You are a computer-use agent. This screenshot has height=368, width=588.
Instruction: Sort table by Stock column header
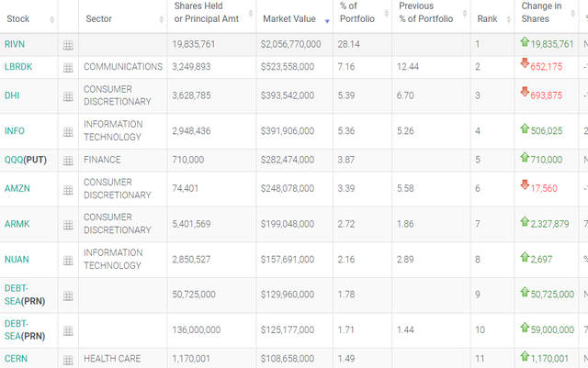pyautogui.click(x=17, y=18)
